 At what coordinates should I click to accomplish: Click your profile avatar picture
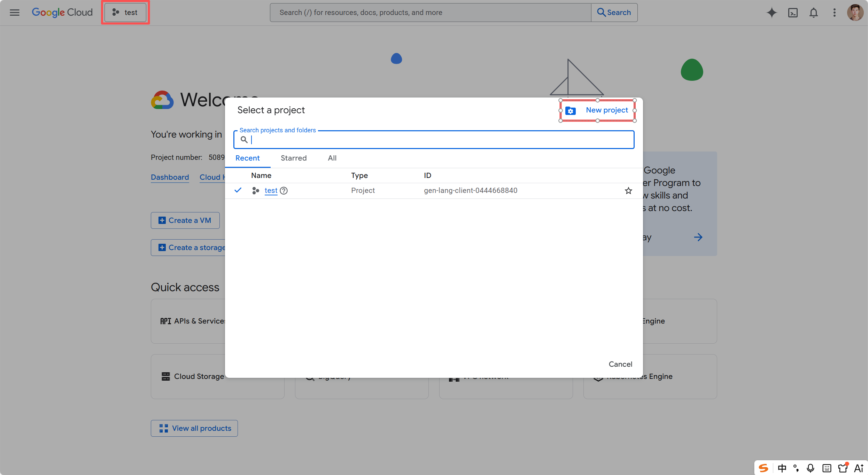(x=855, y=13)
